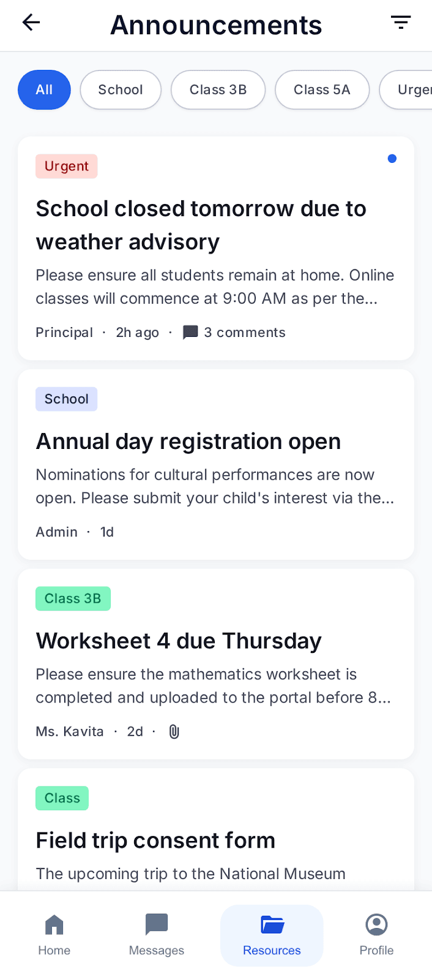The image size is (432, 980).
Task: Open the filter icon menu
Action: click(x=401, y=23)
